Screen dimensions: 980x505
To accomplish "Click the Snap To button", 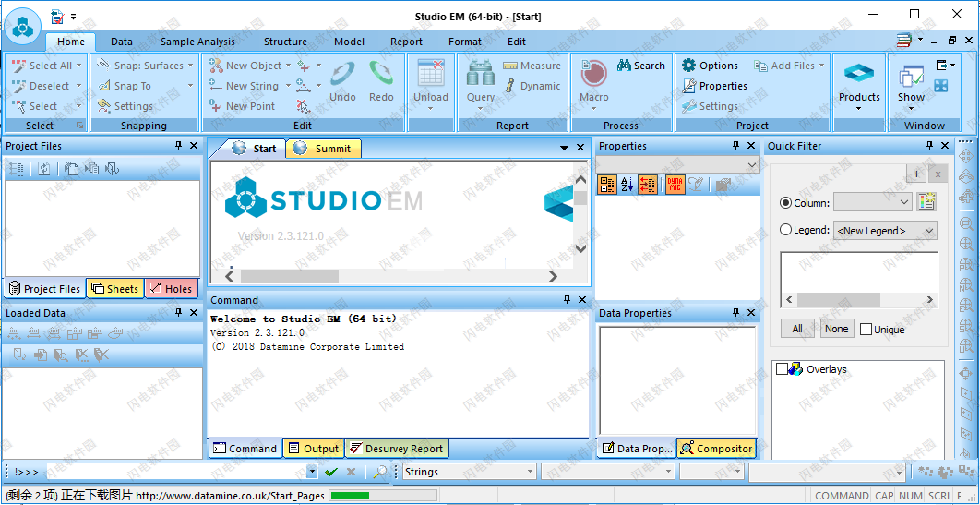I will tap(125, 86).
